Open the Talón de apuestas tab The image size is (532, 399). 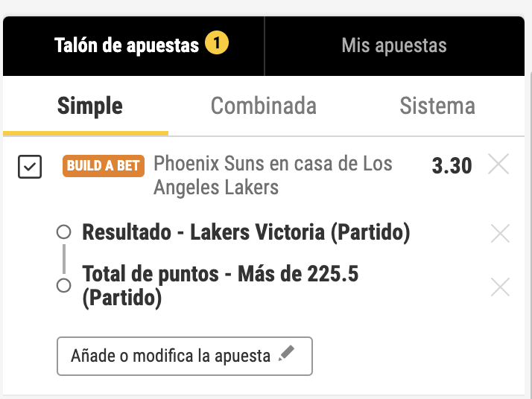pos(127,46)
